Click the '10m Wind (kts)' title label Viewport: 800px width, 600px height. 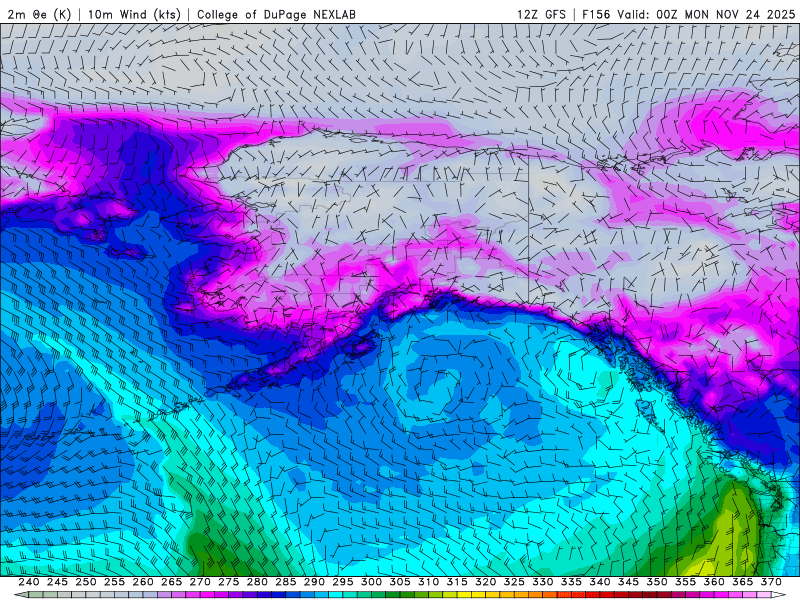[134, 14]
